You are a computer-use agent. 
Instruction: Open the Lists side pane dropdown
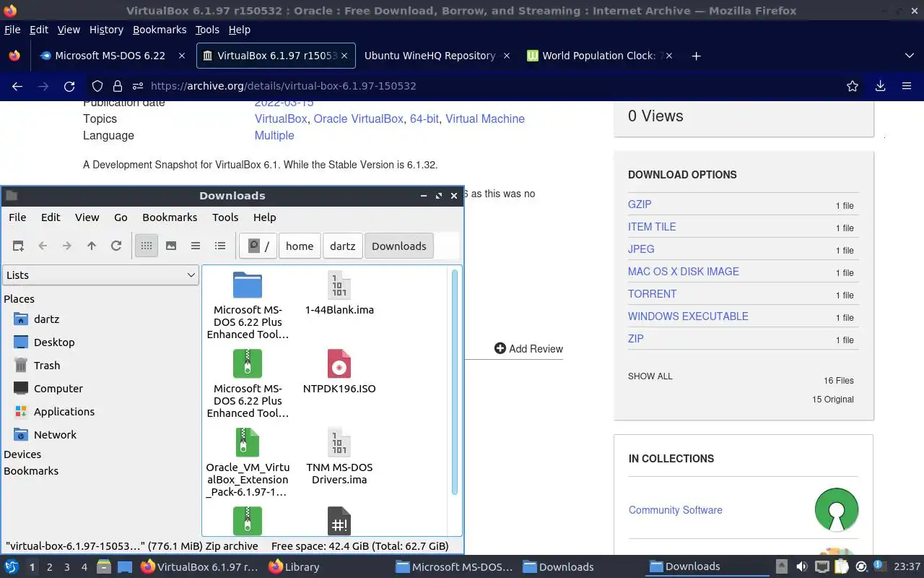point(101,275)
